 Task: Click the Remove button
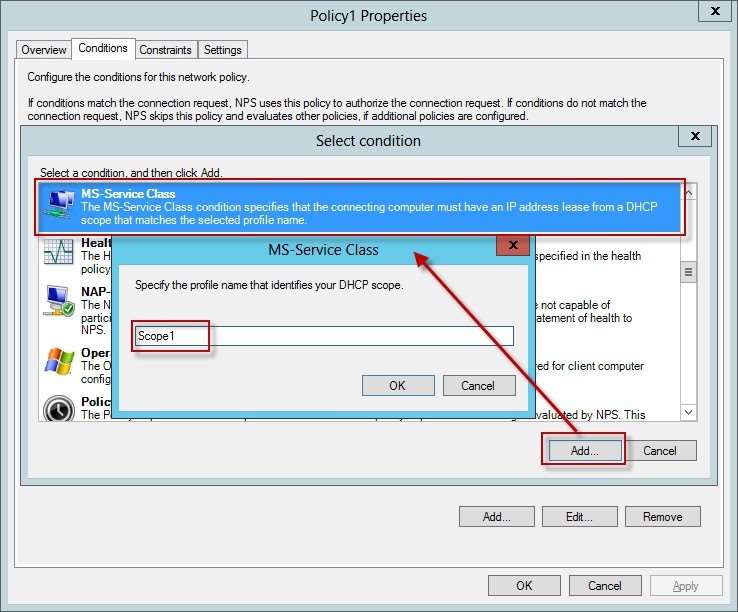663,516
